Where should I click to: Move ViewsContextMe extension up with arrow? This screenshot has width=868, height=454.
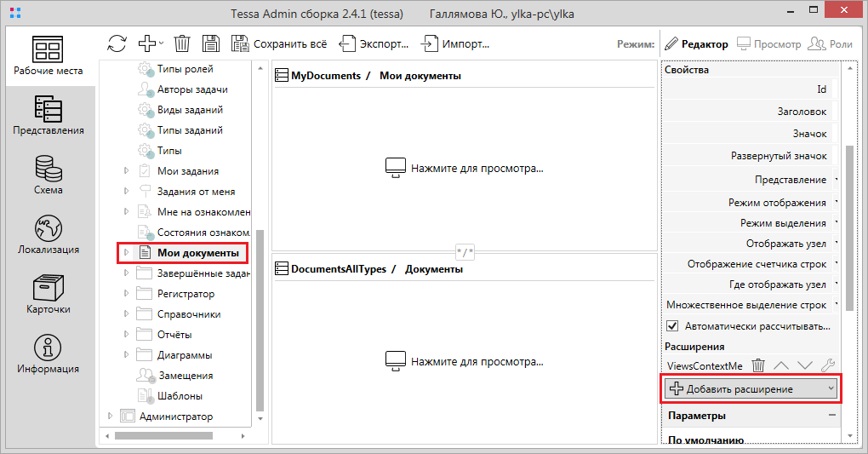point(781,365)
